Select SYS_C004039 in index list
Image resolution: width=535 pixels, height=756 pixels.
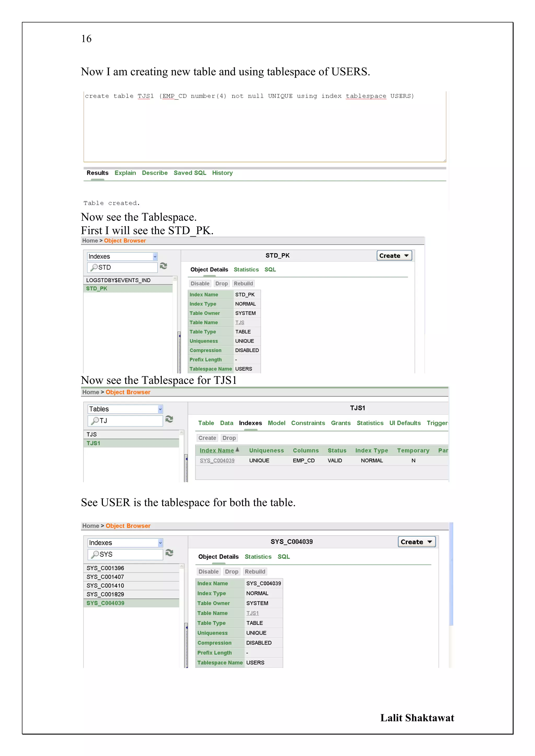[x=131, y=603]
